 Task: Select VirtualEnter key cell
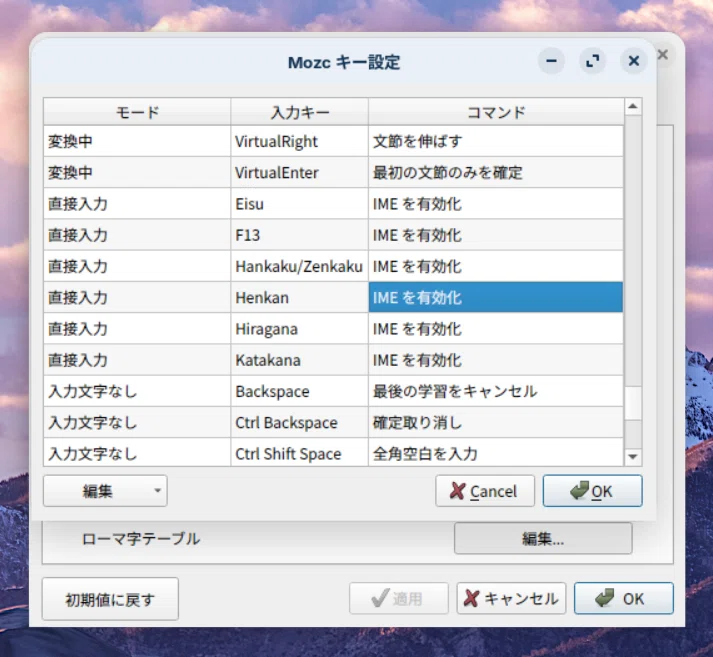pyautogui.click(x=299, y=173)
